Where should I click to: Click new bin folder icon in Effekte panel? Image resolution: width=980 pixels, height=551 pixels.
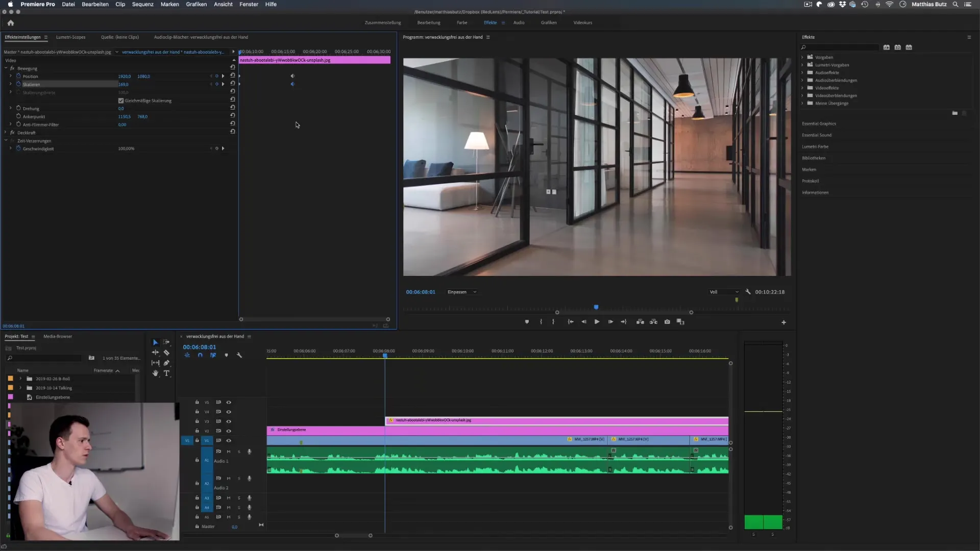pyautogui.click(x=954, y=113)
